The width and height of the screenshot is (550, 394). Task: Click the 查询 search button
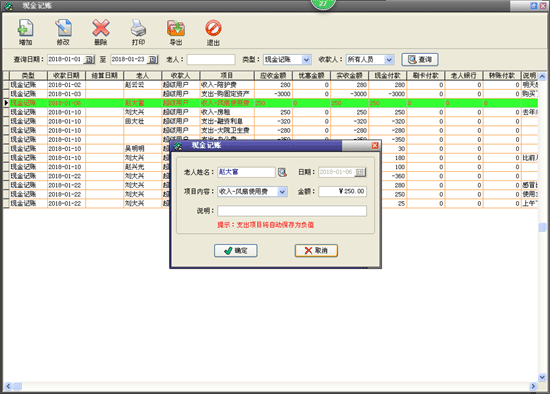click(420, 60)
